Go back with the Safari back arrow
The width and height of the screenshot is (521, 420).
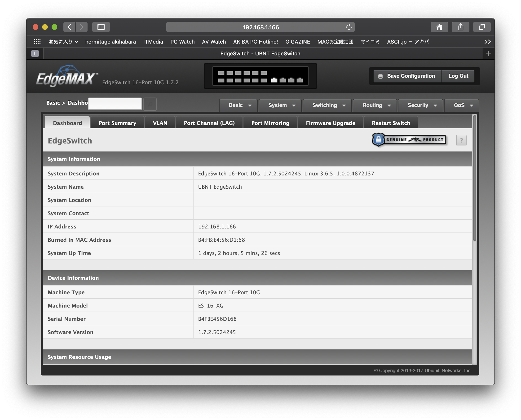coord(69,27)
